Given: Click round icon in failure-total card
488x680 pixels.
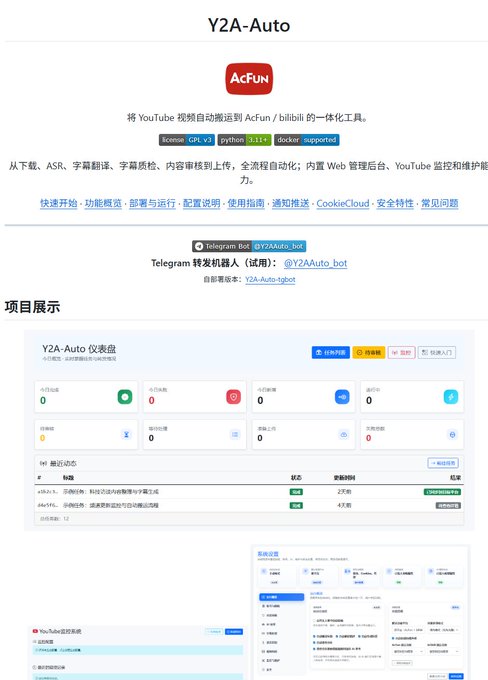Looking at the screenshot, I should (452, 434).
